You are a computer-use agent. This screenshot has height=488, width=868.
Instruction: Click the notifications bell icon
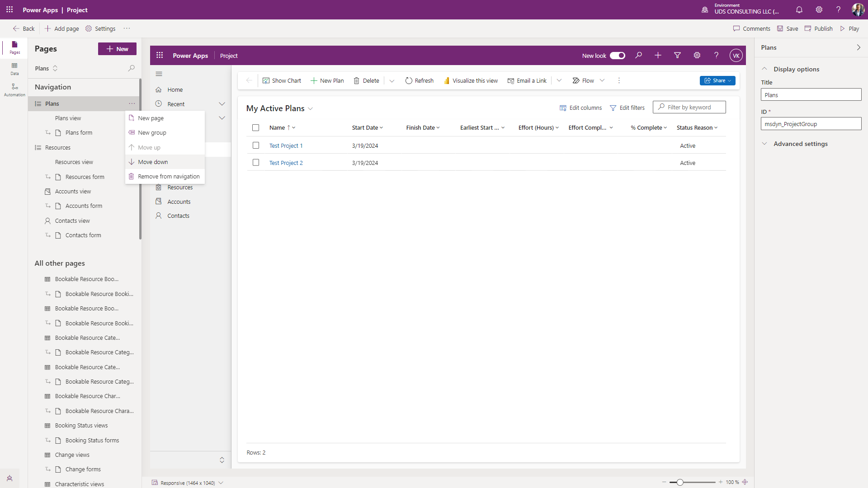tap(799, 9)
